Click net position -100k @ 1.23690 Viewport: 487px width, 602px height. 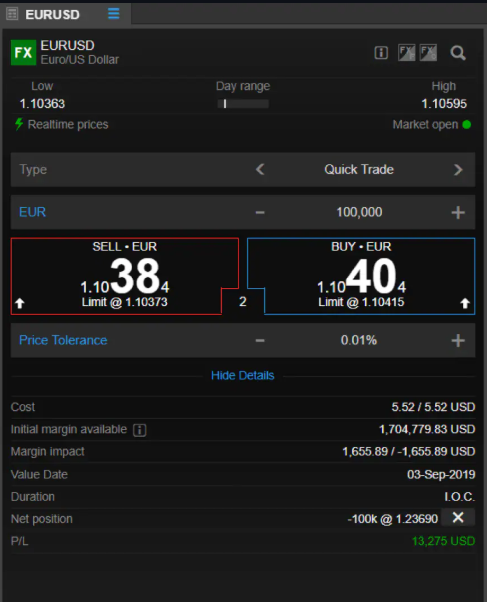click(x=393, y=519)
